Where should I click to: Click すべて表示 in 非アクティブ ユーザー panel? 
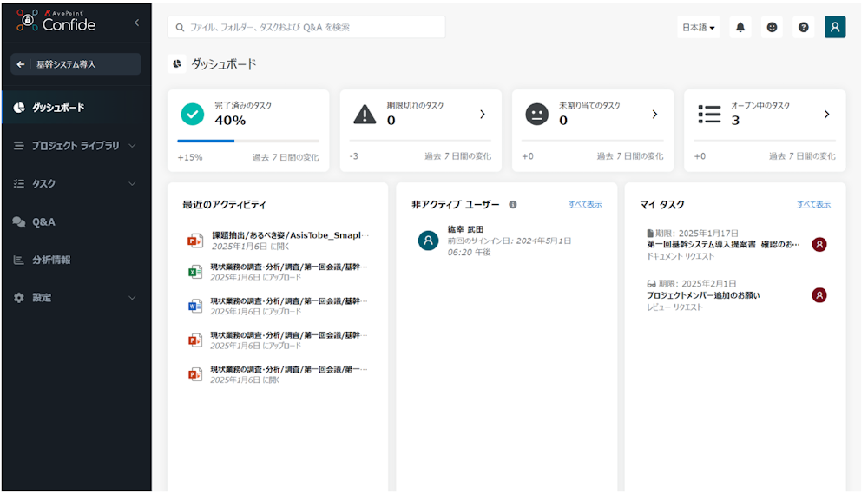[x=585, y=205]
